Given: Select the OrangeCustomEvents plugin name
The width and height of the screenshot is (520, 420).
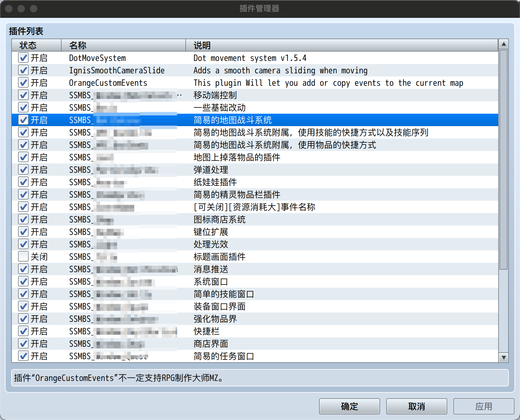Looking at the screenshot, I should click(108, 83).
